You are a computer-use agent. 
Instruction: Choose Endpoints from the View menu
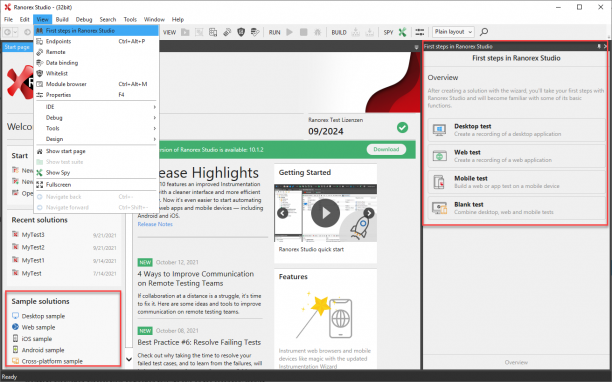[96, 41]
